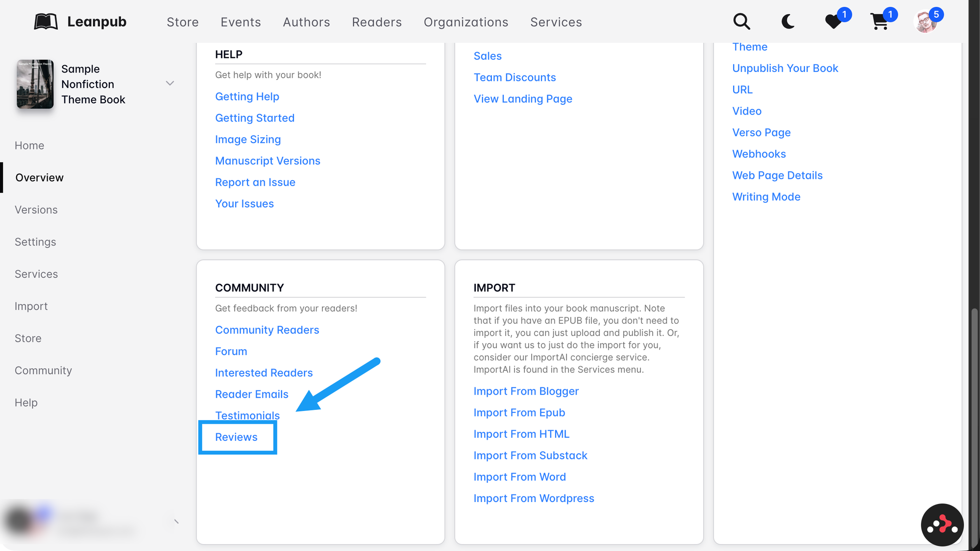Open the chat widget in corner
This screenshot has height=551, width=980.
click(942, 525)
